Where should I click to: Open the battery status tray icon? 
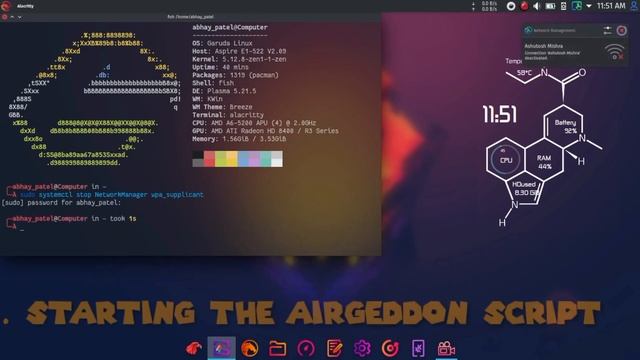550,6
